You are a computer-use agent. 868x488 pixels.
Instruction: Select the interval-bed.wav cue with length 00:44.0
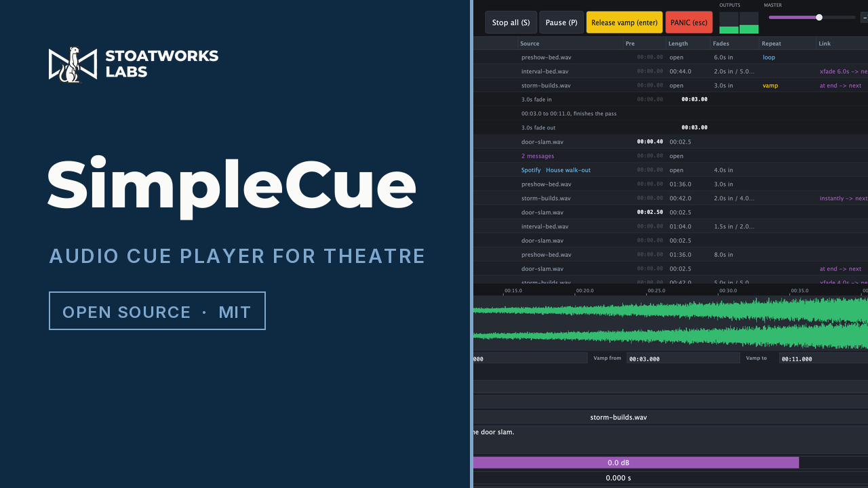click(671, 71)
